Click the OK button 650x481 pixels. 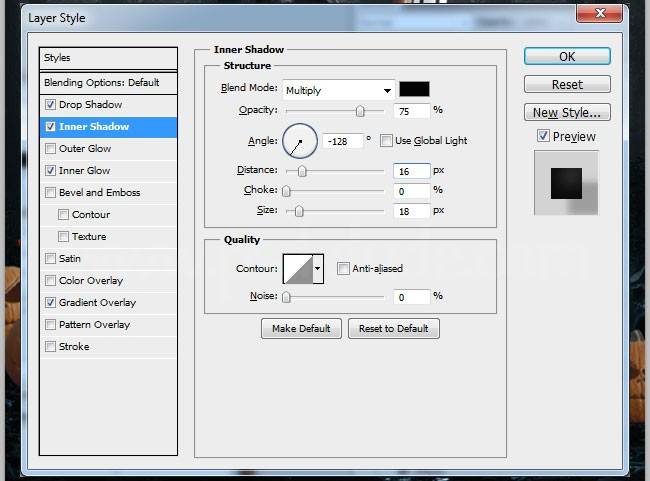click(x=567, y=57)
